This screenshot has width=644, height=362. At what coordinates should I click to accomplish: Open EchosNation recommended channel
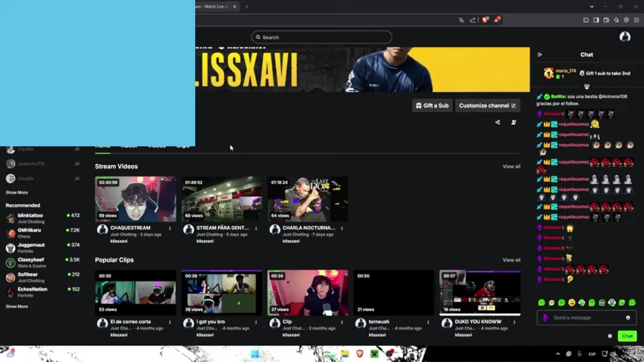tap(43, 292)
